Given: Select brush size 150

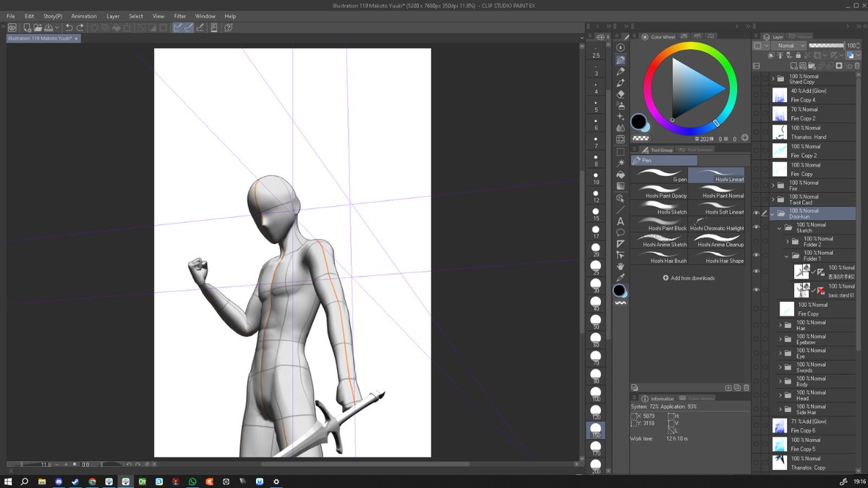Looking at the screenshot, I should click(x=596, y=430).
